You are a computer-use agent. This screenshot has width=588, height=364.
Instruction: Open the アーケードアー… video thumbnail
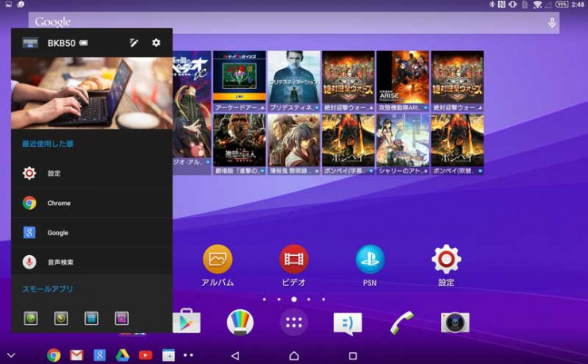(x=239, y=81)
